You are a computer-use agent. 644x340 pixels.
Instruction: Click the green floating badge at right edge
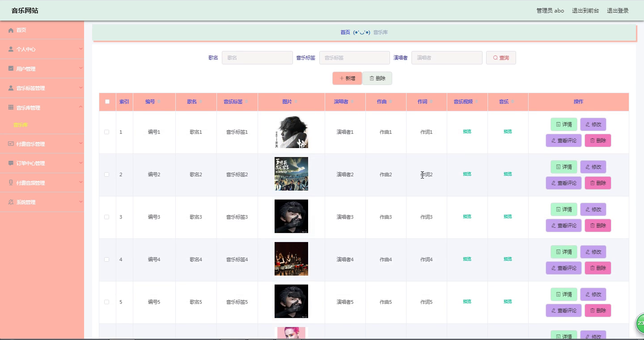pyautogui.click(x=640, y=323)
